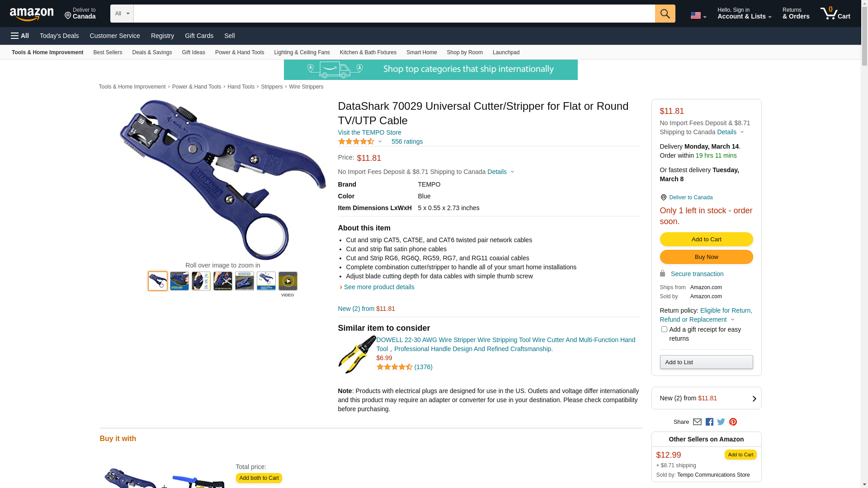Expand the star rating breakdown arrow
Viewport: 868px width, 488px height.
(380, 142)
